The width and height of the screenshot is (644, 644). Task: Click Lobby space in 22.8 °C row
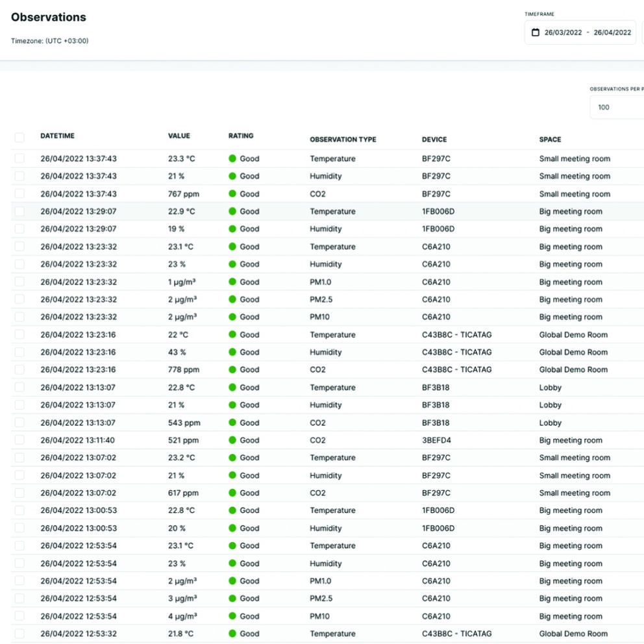550,388
